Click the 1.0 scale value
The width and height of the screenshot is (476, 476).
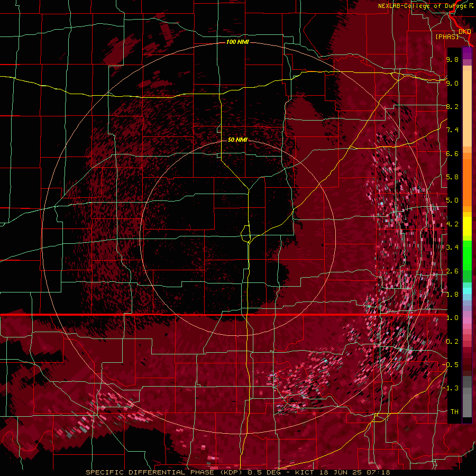452,318
